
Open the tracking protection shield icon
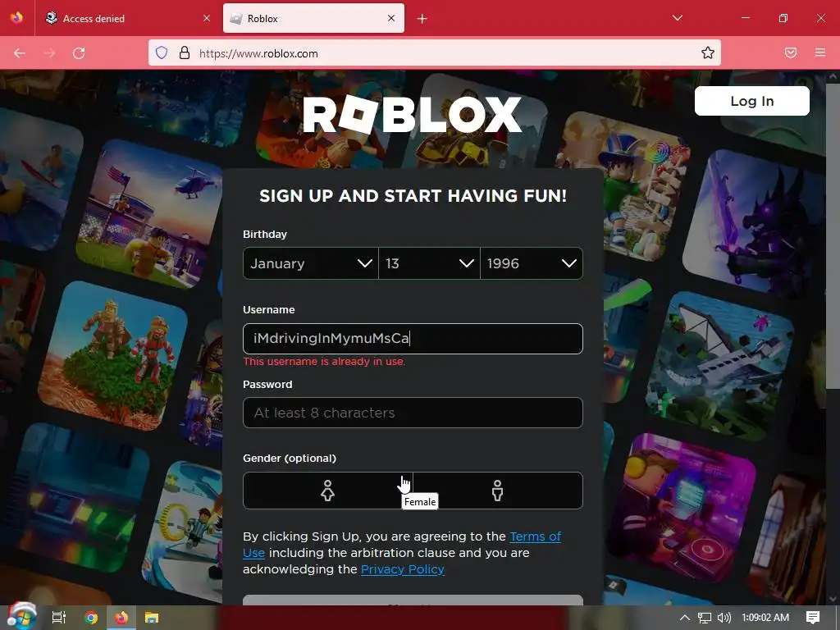click(162, 52)
